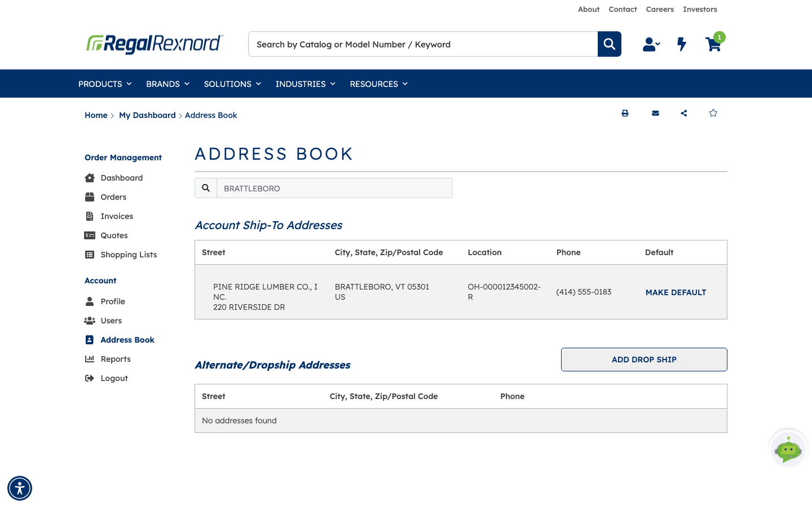This screenshot has height=508, width=812.
Task: Click the Orders box icon
Action: 90,197
